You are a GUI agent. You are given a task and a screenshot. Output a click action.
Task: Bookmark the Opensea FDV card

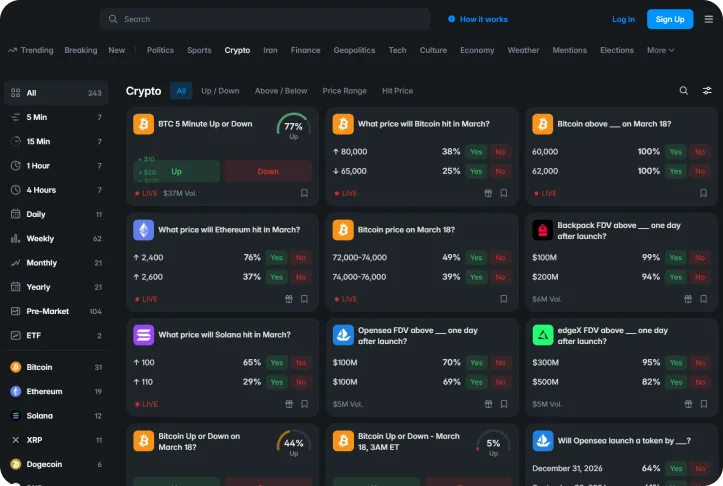504,404
